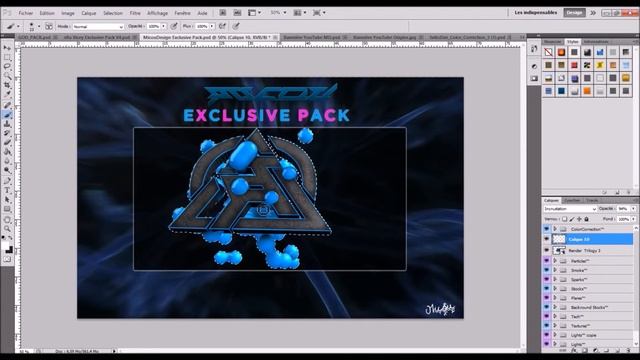Select the Lasso tool
The height and width of the screenshot is (360, 640).
pos(7,67)
